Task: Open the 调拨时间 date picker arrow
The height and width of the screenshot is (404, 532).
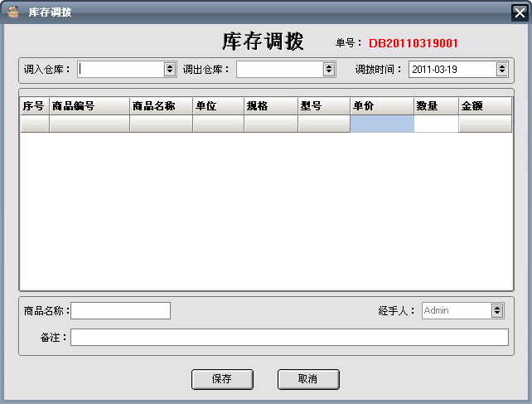Action: tap(502, 70)
